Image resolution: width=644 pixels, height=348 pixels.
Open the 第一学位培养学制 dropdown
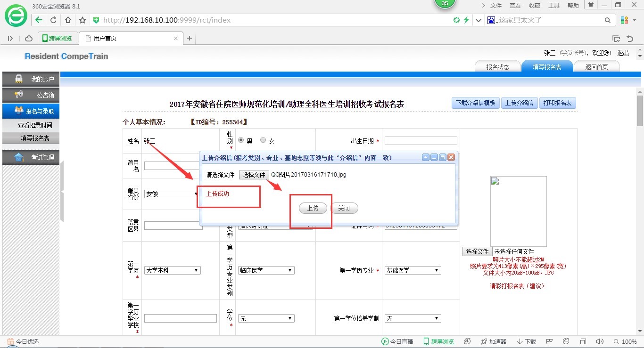click(413, 318)
